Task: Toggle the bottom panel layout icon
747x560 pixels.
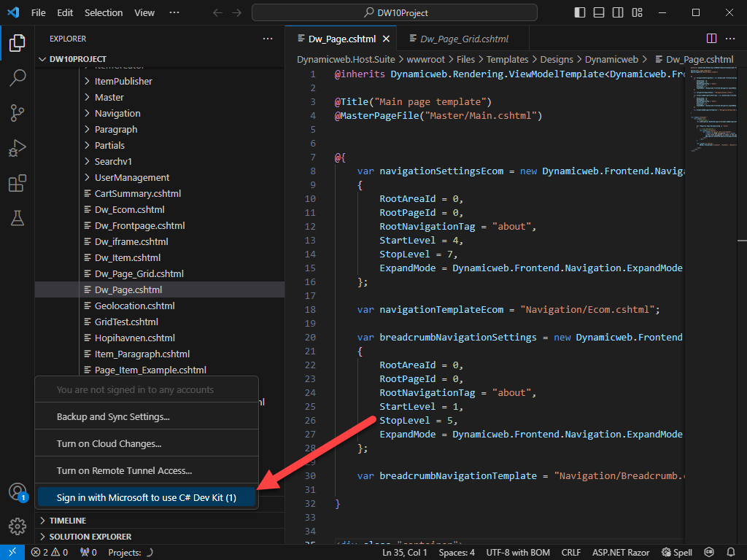Action: tap(599, 13)
